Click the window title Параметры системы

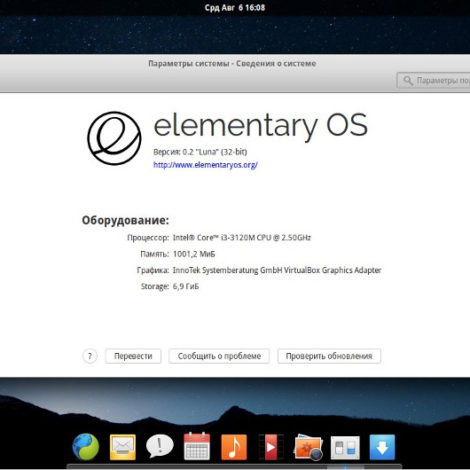pos(232,63)
